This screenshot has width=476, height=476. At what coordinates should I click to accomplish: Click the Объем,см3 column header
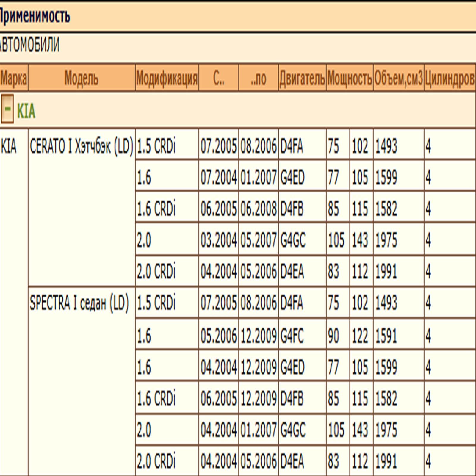(399, 79)
